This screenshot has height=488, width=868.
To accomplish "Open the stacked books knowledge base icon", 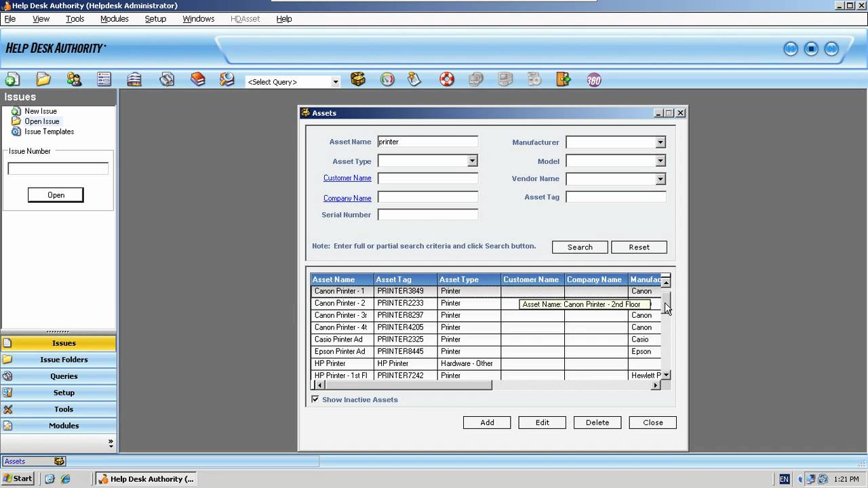I will pyautogui.click(x=197, y=80).
